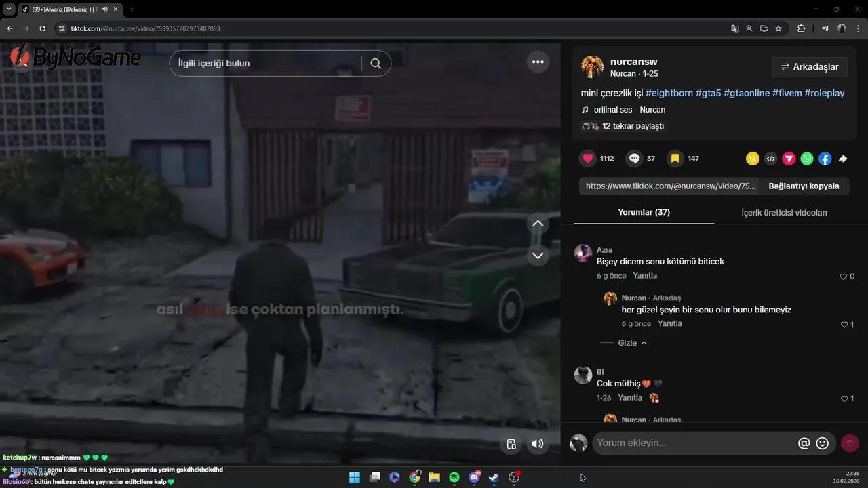Focus the 'Yorum ekleyin...' comment field
The height and width of the screenshot is (488, 868).
point(692,443)
